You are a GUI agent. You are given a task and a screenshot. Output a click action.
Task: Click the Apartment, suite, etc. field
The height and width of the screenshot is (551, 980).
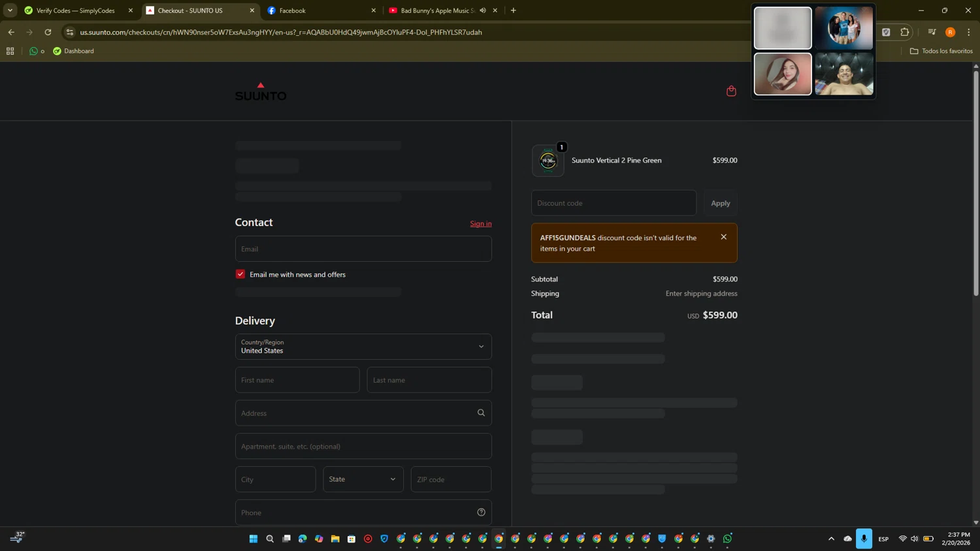point(363,447)
